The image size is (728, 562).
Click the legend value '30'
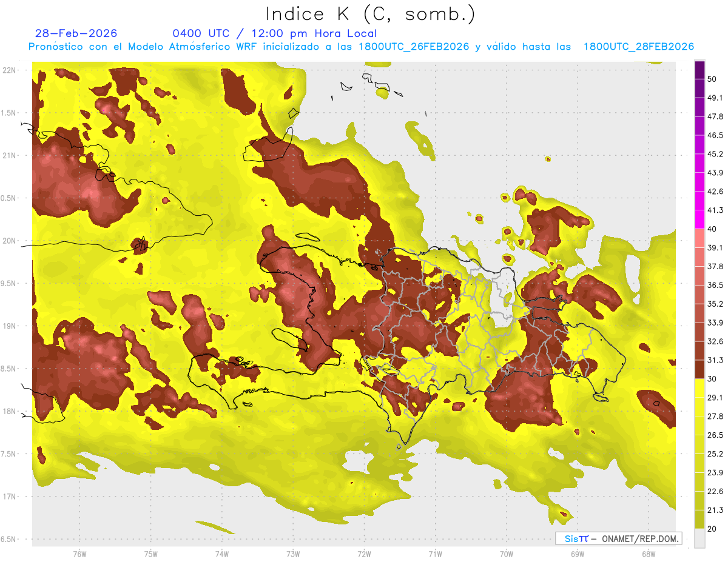point(712,379)
